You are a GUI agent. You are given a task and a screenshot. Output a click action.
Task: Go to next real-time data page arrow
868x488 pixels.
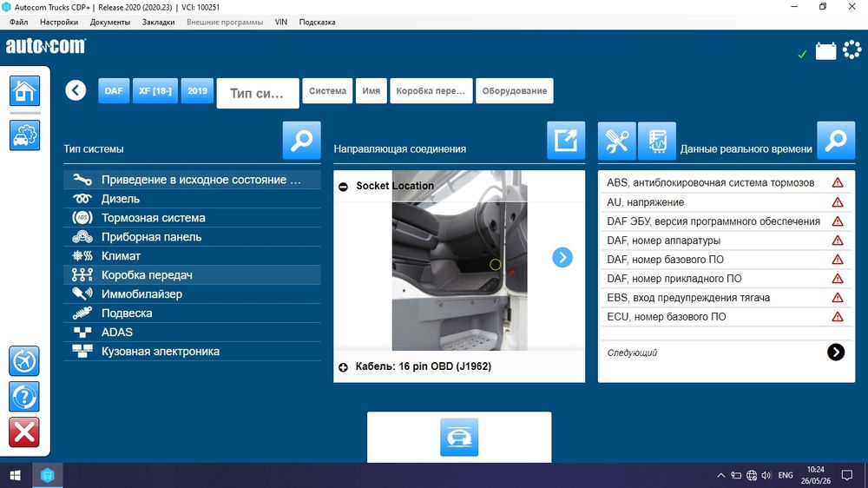(836, 353)
